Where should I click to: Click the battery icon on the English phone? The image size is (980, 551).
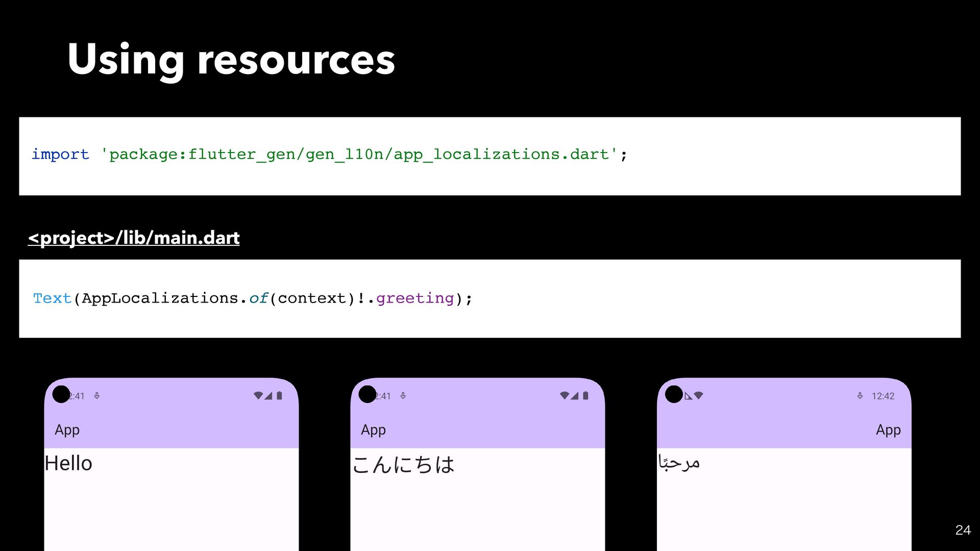click(279, 395)
